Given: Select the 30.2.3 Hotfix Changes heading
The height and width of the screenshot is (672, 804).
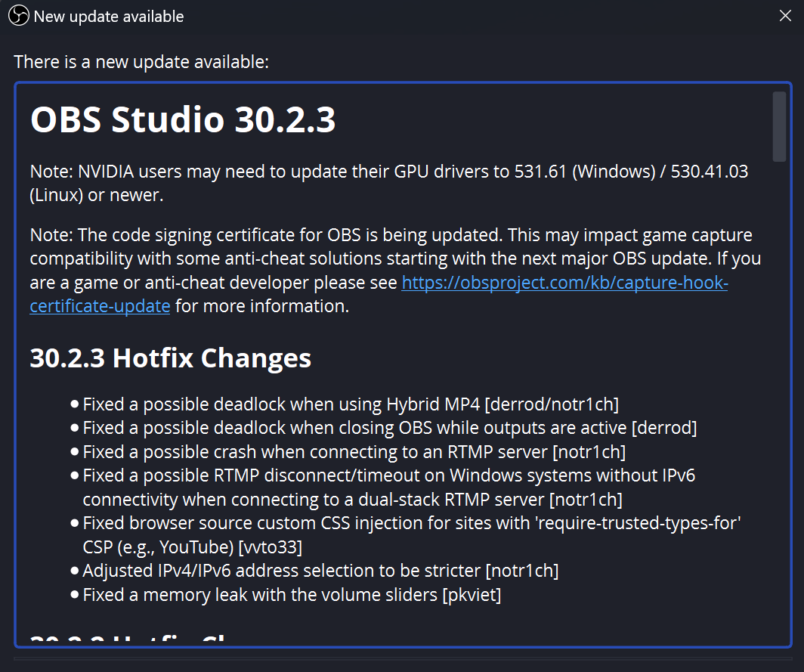Looking at the screenshot, I should click(x=170, y=358).
